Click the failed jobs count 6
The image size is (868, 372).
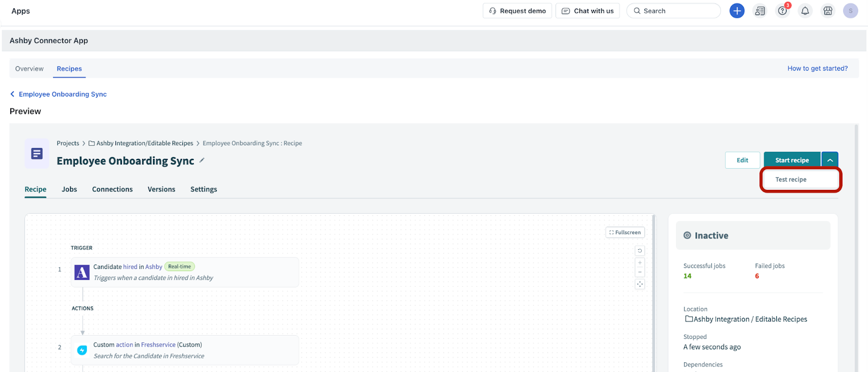(757, 276)
